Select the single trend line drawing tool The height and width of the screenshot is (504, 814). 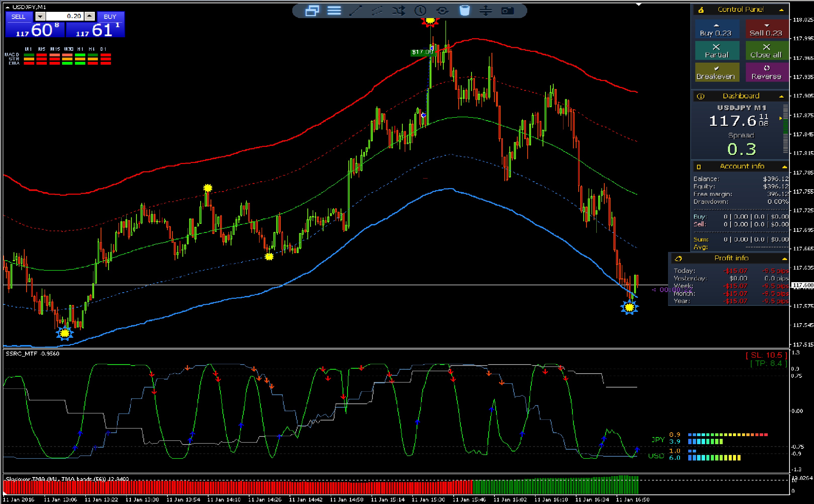pos(356,11)
